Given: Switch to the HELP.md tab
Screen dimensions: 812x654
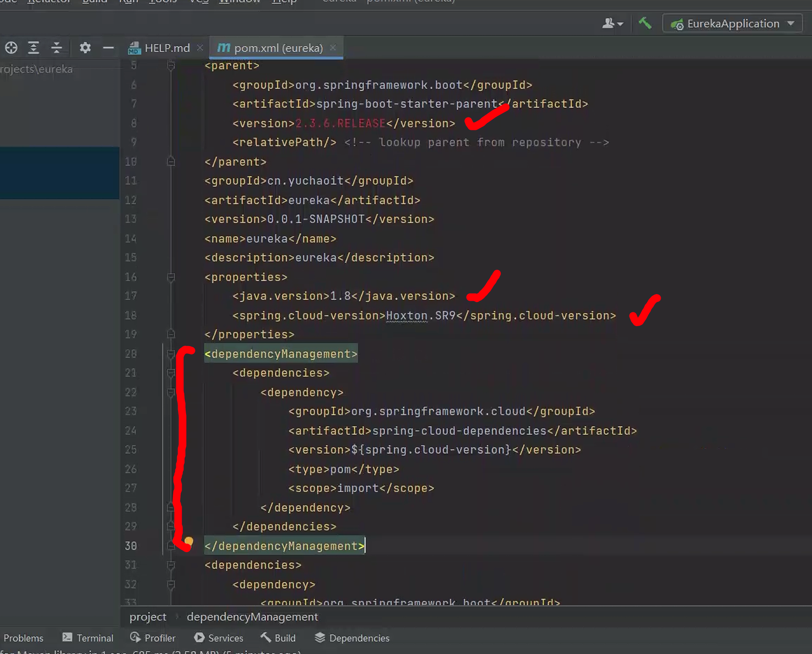Looking at the screenshot, I should coord(167,48).
